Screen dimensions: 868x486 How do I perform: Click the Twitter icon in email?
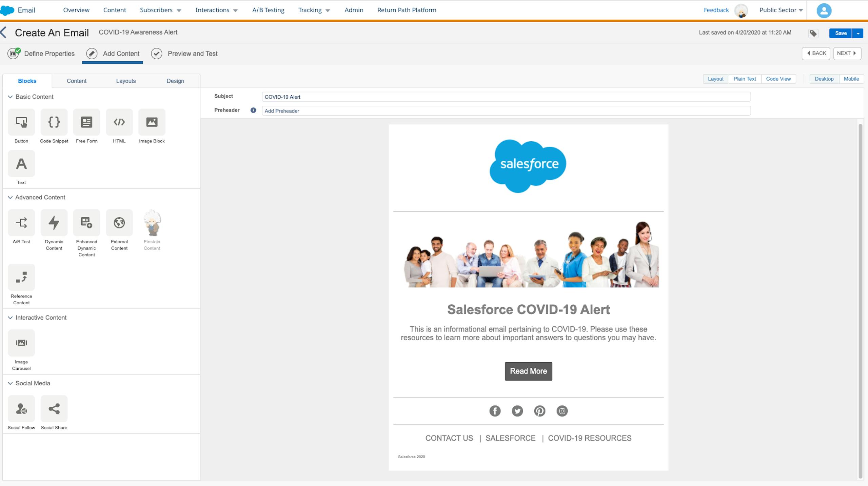coord(517,411)
